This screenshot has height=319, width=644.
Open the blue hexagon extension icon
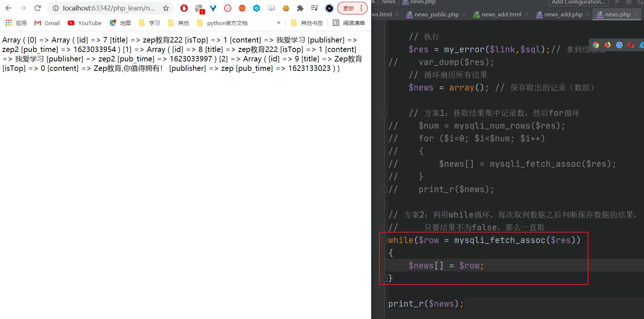(257, 8)
